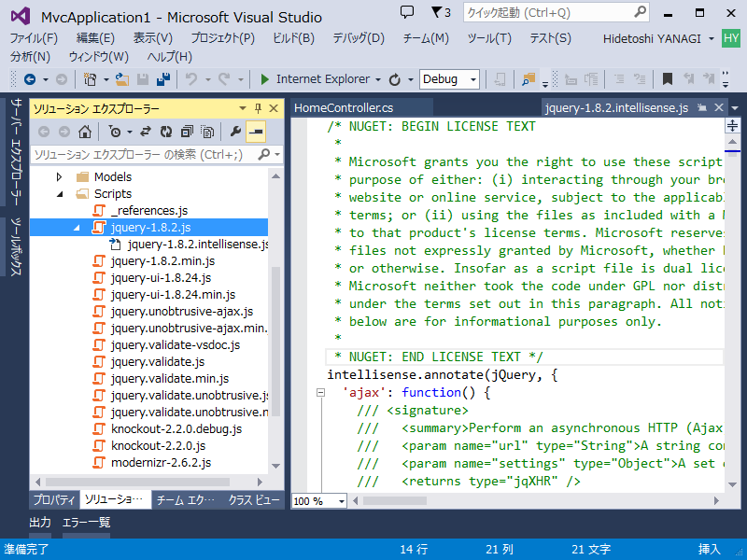Collapse the 'ajax' function code outline
This screenshot has height=560, width=747.
(321, 393)
